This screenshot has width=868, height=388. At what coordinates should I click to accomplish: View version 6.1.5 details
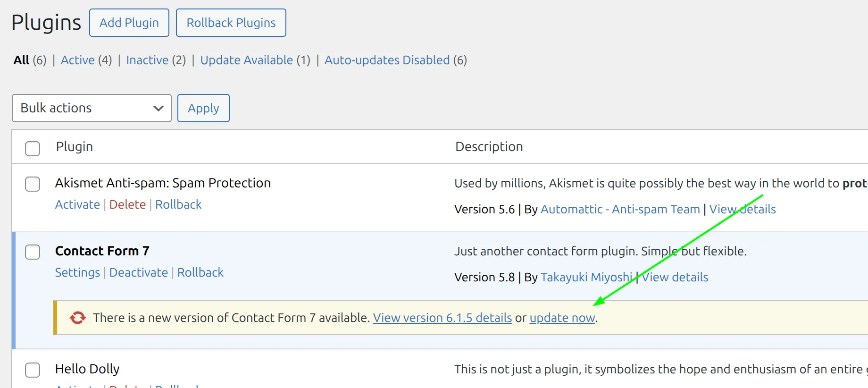tap(442, 318)
